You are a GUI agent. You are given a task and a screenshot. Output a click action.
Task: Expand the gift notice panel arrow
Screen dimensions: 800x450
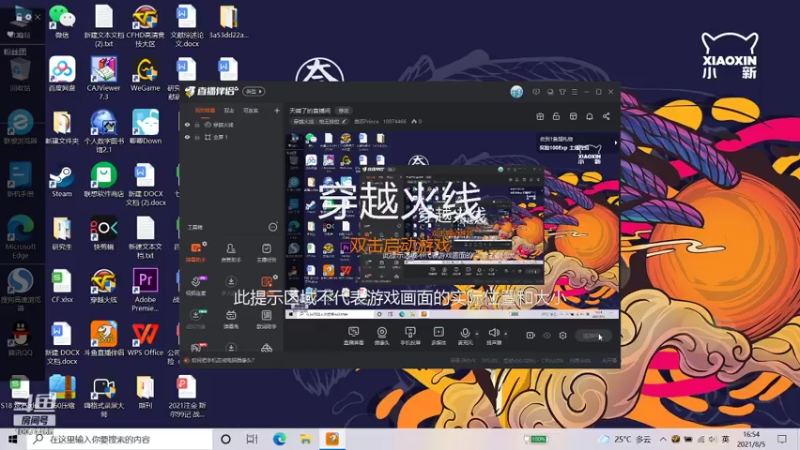(615, 143)
